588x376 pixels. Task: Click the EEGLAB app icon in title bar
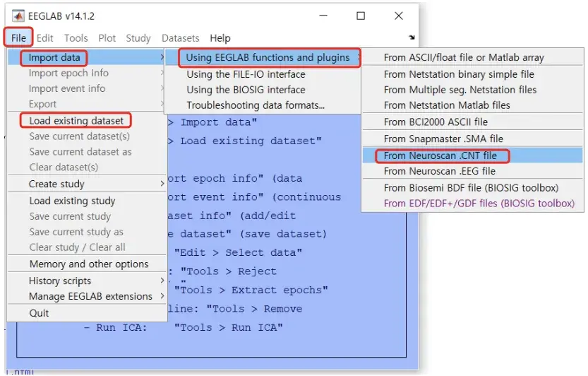coord(18,16)
